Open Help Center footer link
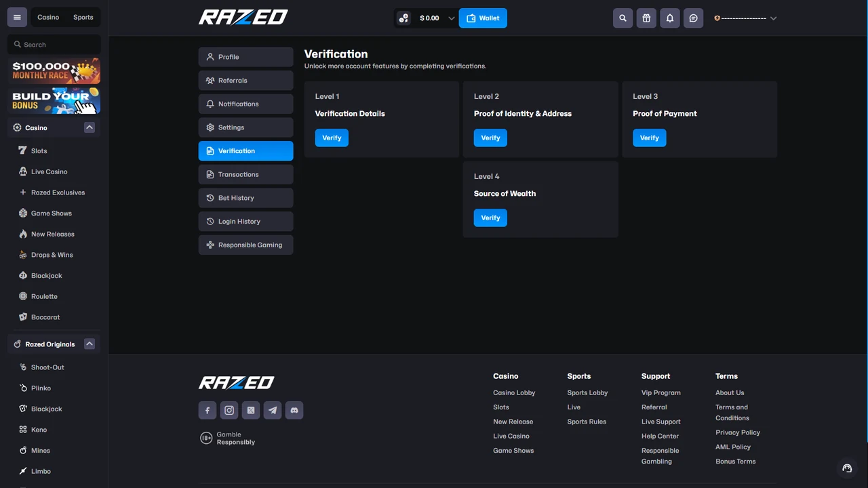Screen dimensions: 868x488 tap(660, 436)
